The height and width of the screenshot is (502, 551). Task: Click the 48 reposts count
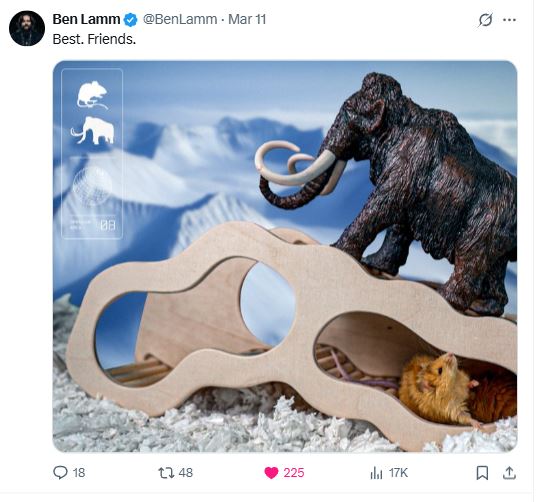186,473
